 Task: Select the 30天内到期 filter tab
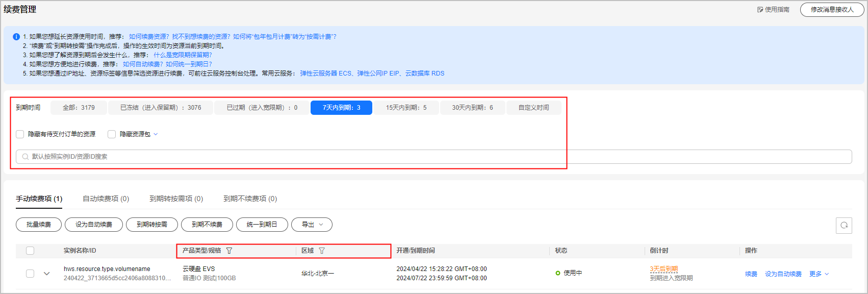(x=472, y=108)
